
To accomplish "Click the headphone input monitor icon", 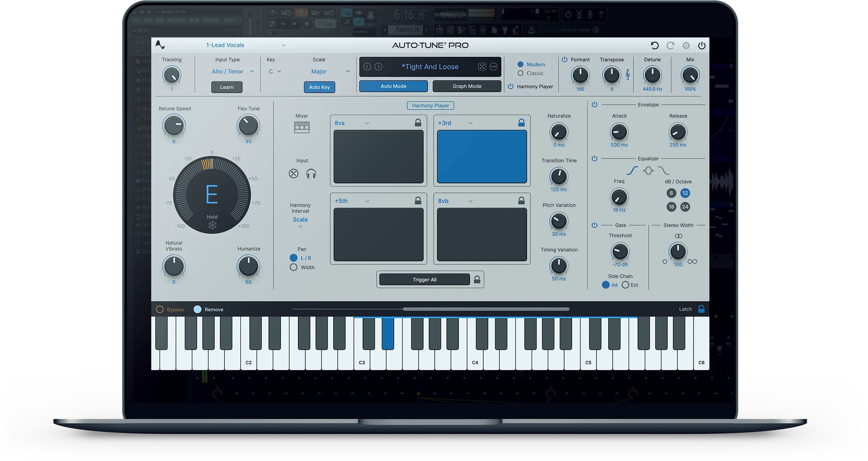I will click(311, 173).
